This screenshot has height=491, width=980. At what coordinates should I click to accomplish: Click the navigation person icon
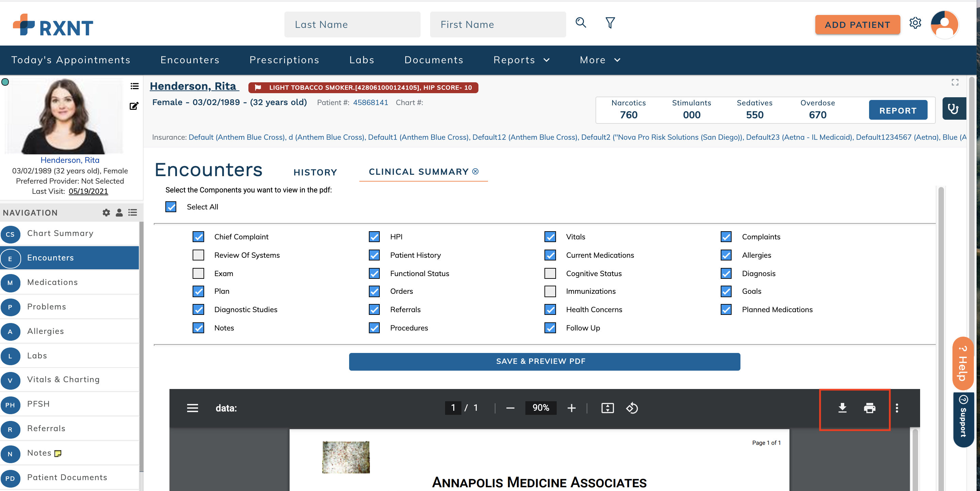[119, 213]
